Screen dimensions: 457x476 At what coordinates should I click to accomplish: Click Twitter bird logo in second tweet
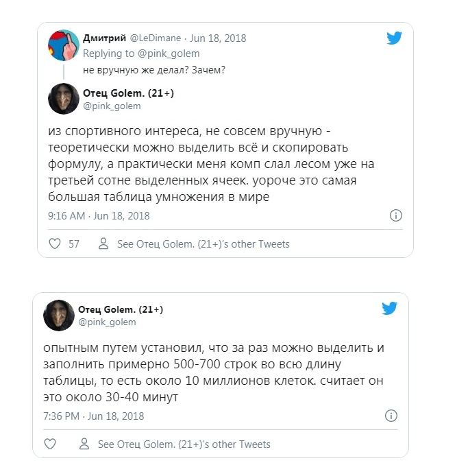pyautogui.click(x=389, y=309)
